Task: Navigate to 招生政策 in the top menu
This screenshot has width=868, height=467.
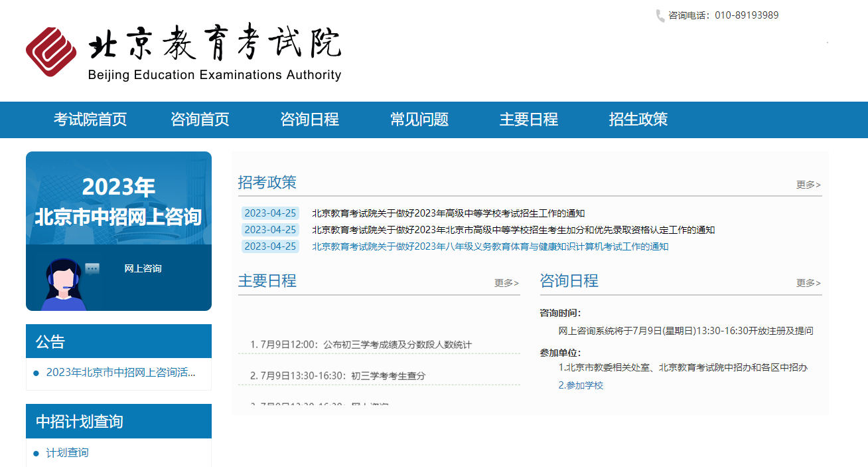Action: click(638, 120)
